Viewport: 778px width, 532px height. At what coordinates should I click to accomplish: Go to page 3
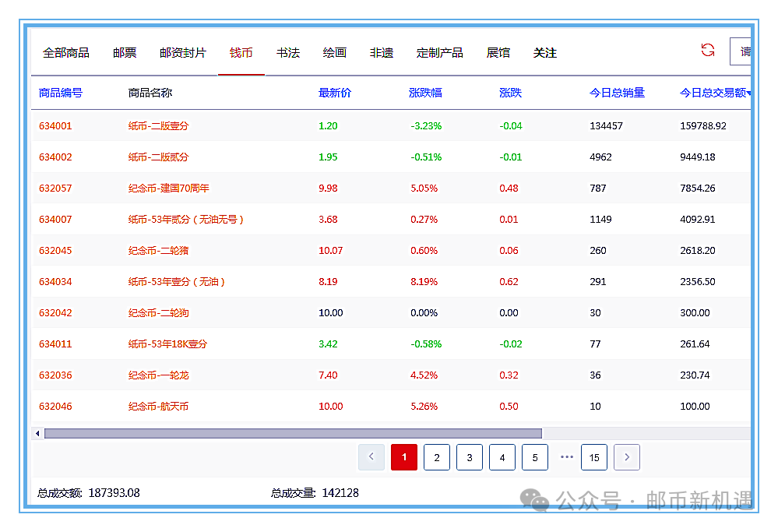tap(470, 457)
